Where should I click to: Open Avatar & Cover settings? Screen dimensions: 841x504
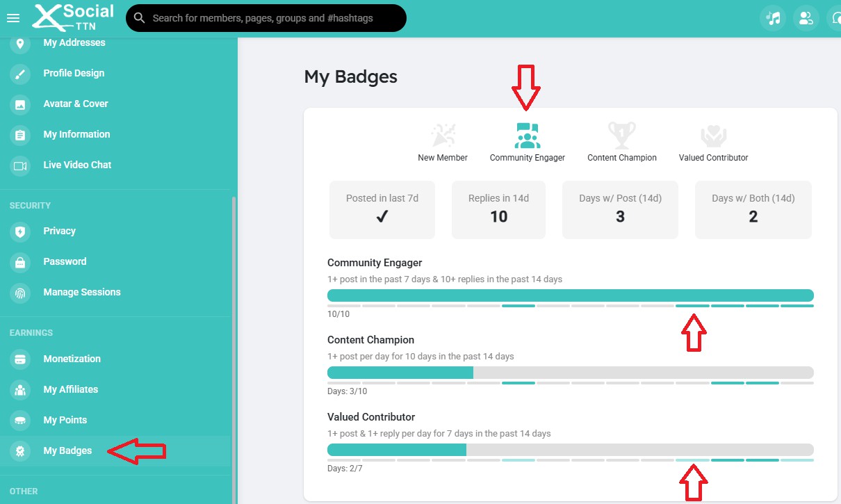(x=75, y=104)
